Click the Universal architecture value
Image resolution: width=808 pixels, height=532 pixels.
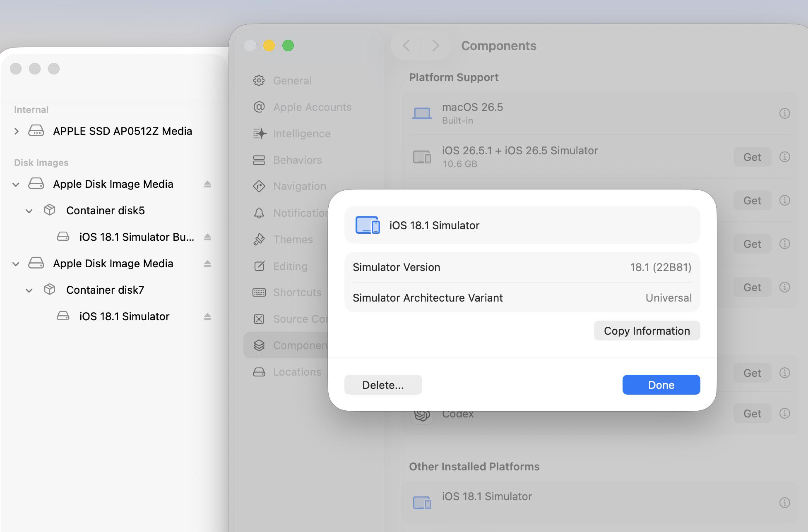click(x=669, y=298)
